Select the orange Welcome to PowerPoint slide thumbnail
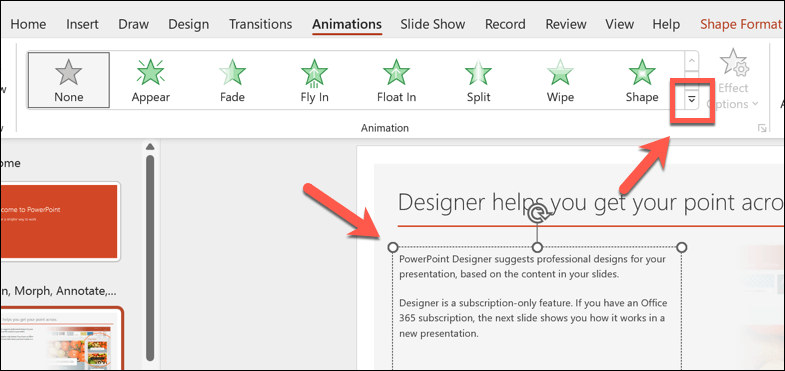 pos(60,221)
